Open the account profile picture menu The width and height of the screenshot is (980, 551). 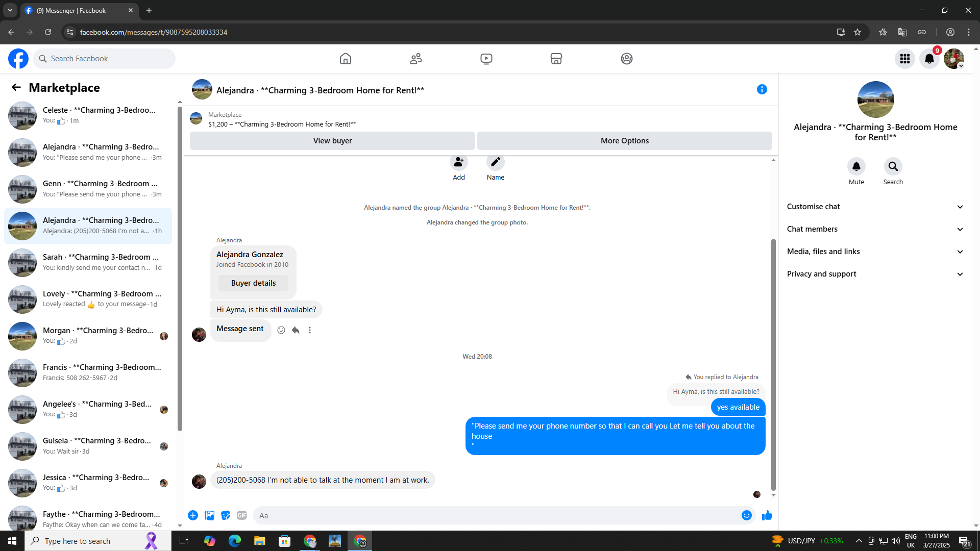954,59
